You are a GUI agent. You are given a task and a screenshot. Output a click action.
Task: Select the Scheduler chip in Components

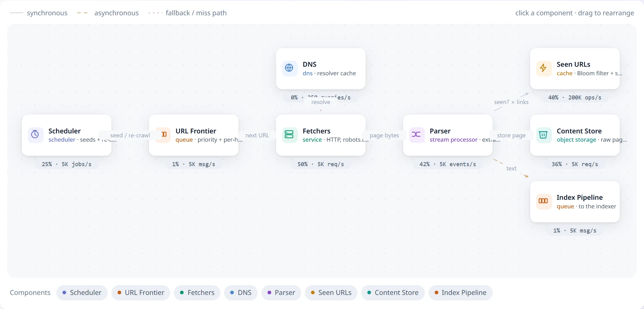click(82, 292)
